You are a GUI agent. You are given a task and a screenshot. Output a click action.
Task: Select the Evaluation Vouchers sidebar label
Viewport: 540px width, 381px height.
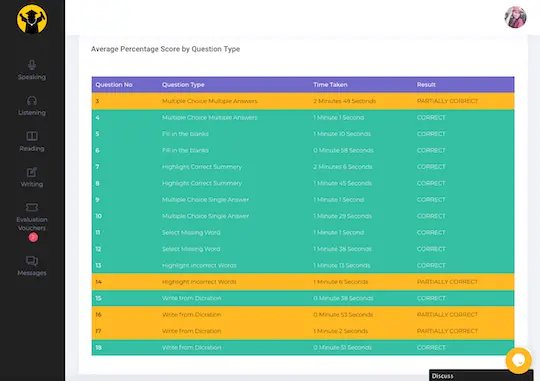pos(32,224)
